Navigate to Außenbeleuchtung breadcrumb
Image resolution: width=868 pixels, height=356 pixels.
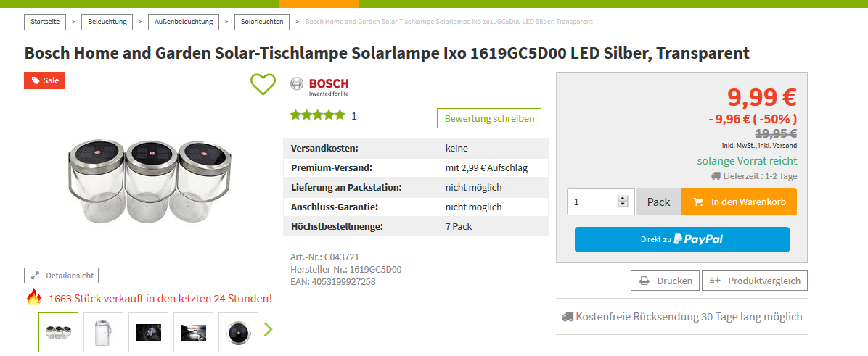pyautogui.click(x=184, y=22)
